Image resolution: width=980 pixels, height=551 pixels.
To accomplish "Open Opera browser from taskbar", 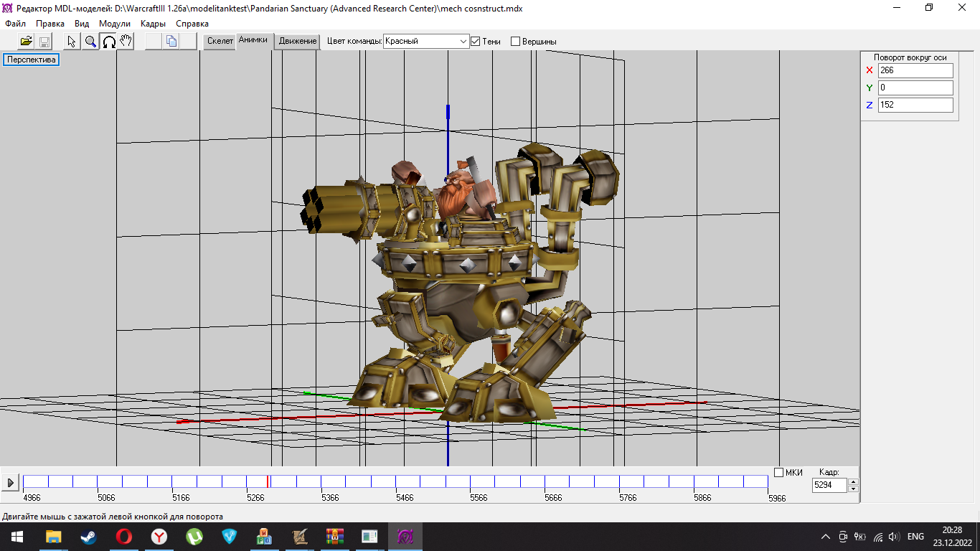I will click(124, 536).
